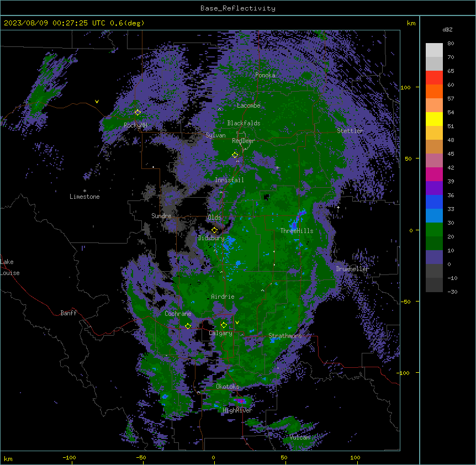This screenshot has height=465, width=476.
Task: Click the RockyMH label
Action: [x=135, y=125]
